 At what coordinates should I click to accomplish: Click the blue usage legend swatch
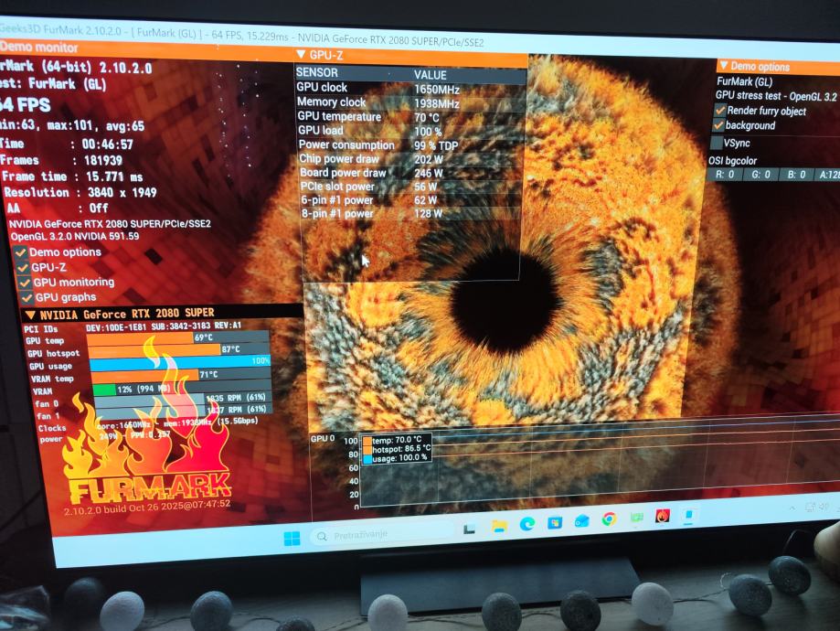[367, 459]
